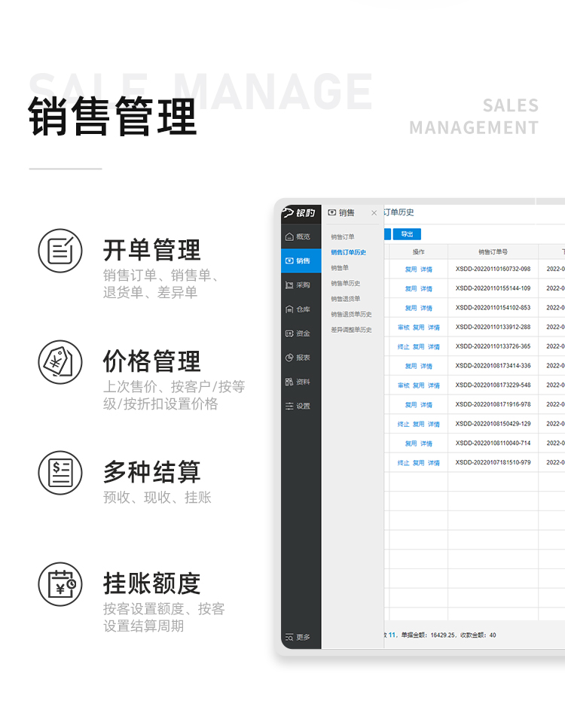565x728 pixels.
Task: Open the 销售单 submenu item
Action: click(340, 268)
